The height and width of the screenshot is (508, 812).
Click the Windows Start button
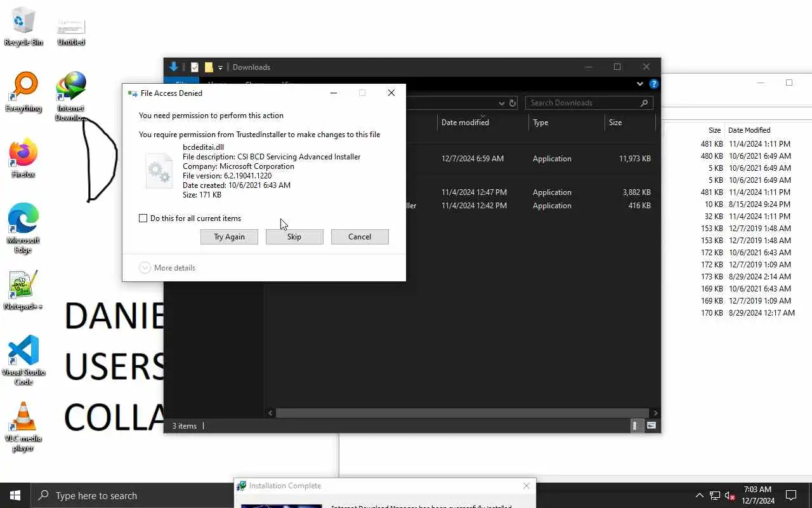pyautogui.click(x=15, y=495)
